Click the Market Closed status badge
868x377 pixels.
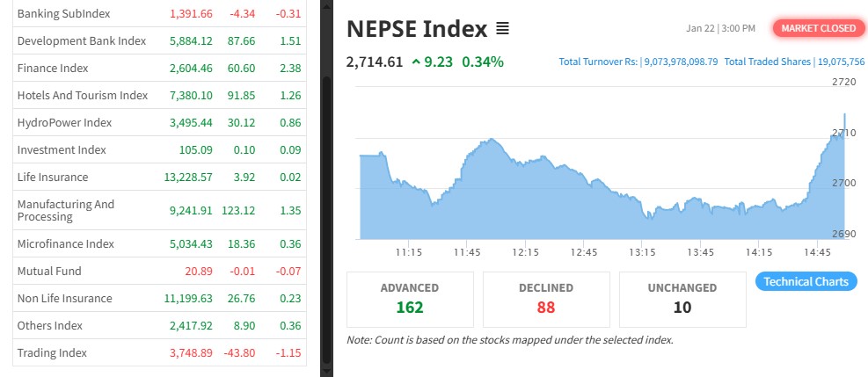(817, 28)
